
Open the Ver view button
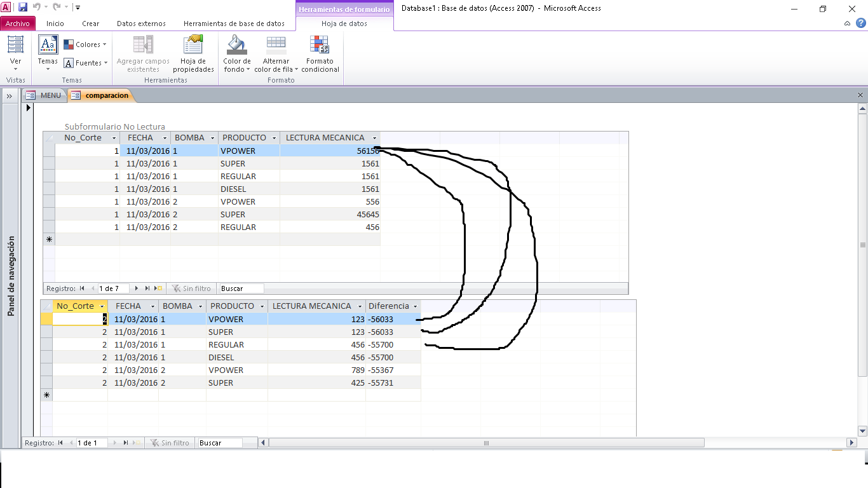15,55
